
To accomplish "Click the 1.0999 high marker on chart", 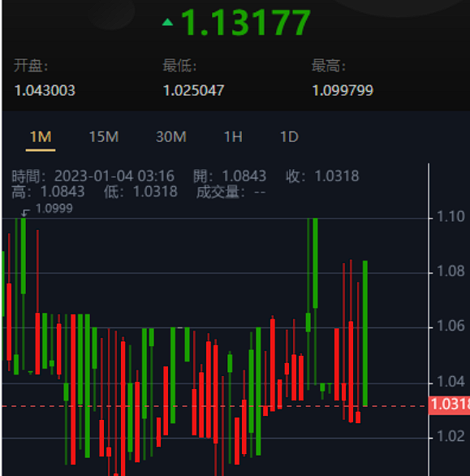I will pos(54,209).
